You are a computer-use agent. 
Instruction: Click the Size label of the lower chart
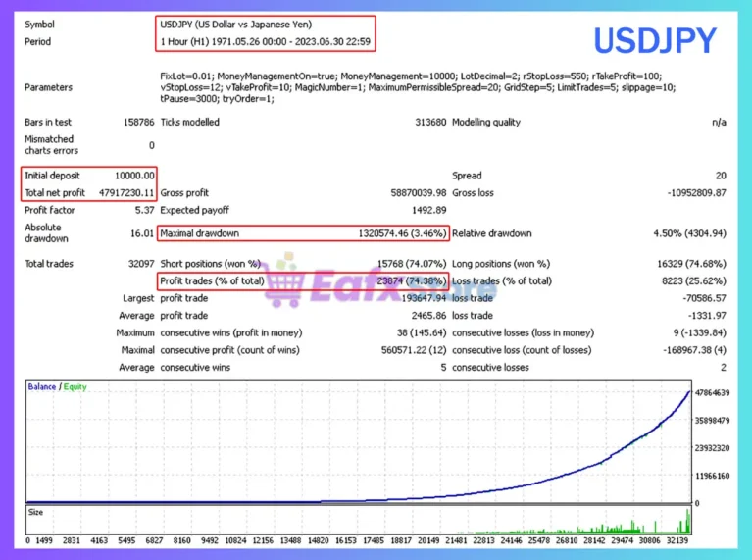click(x=35, y=511)
